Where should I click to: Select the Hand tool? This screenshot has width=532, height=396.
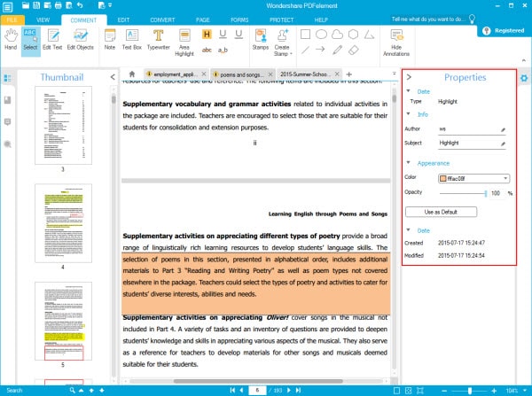(x=11, y=40)
